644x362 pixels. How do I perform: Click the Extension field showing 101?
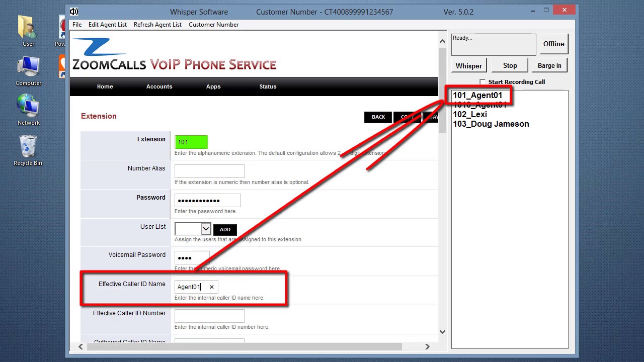point(191,142)
